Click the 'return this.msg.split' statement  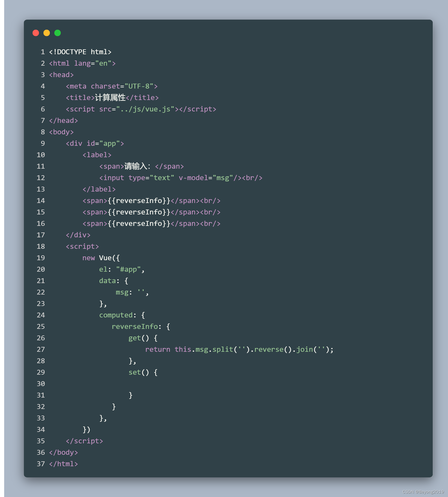pyautogui.click(x=239, y=350)
